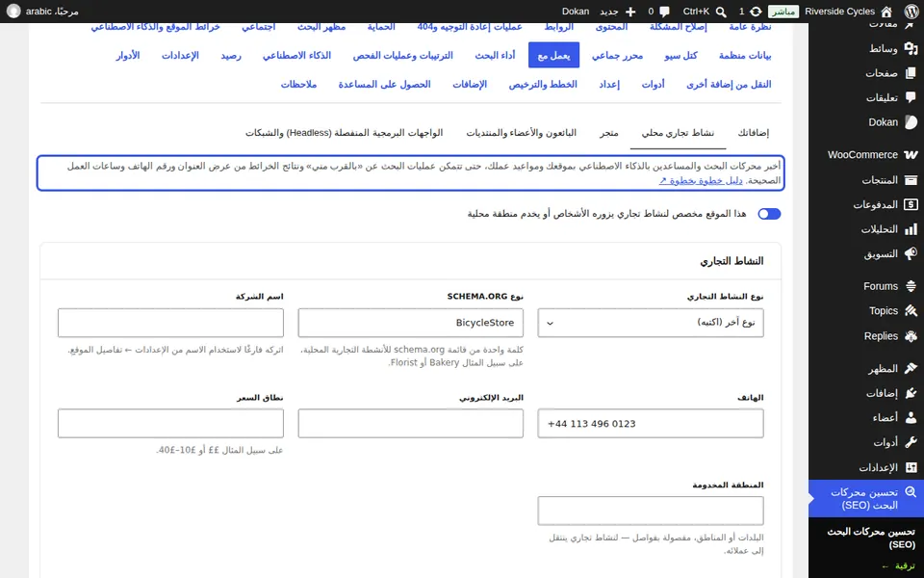The width and height of the screenshot is (924, 578).
Task: Open the بيانات منظمة navigation link
Action: coord(744,55)
